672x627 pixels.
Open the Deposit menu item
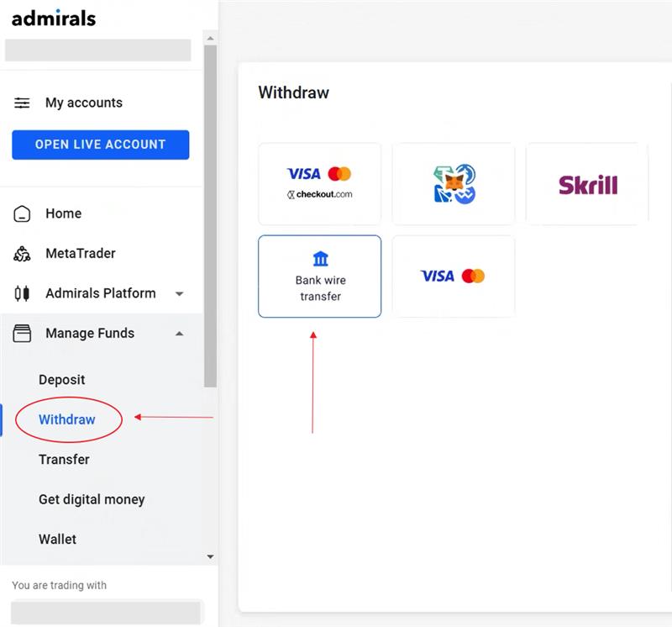61,380
